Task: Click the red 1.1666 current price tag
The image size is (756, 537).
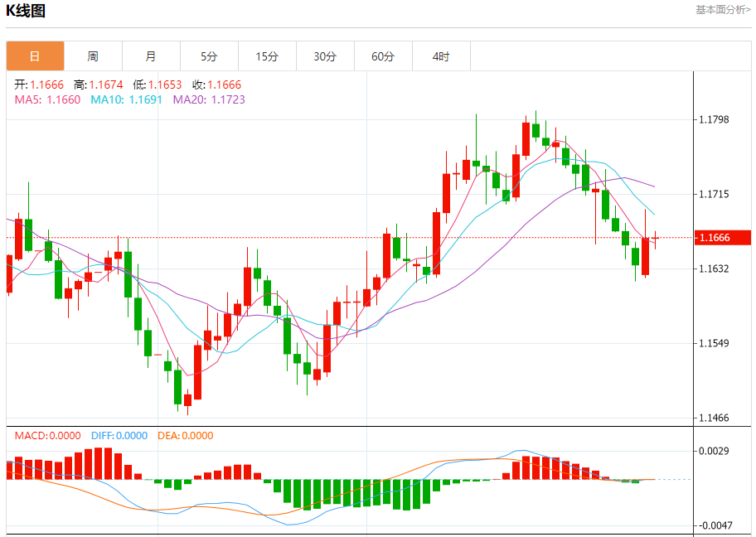Action: coord(715,238)
